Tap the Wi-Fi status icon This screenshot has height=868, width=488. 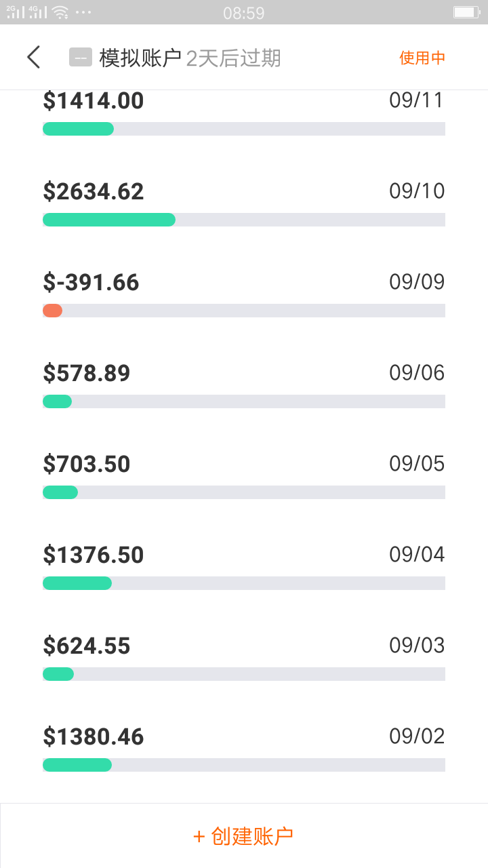click(60, 12)
